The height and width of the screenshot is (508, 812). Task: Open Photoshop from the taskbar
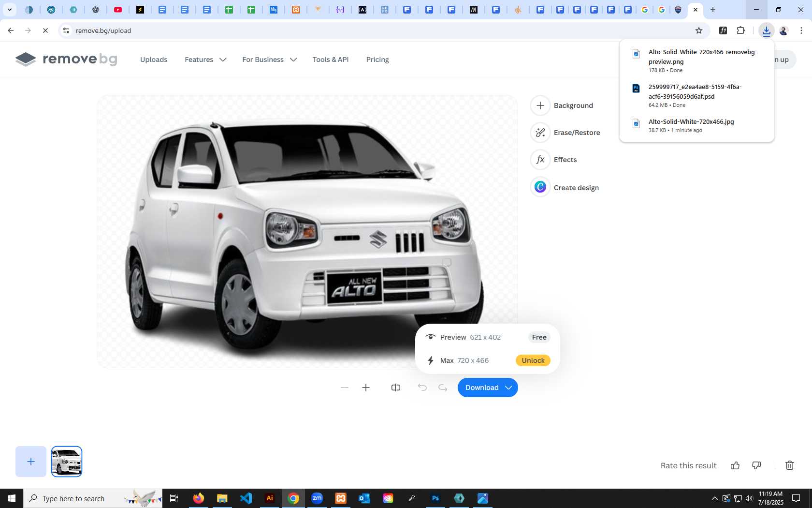(x=435, y=498)
